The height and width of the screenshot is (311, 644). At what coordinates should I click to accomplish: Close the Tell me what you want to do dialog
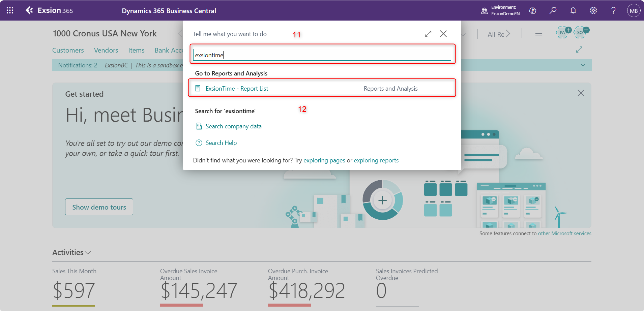443,34
